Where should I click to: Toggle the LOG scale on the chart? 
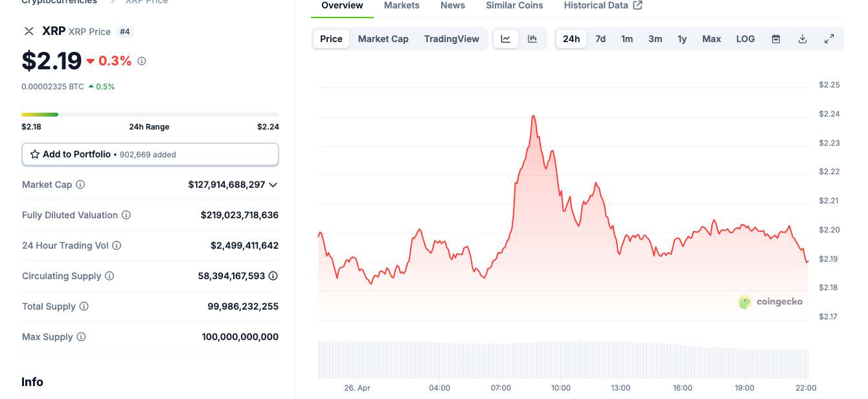[746, 39]
